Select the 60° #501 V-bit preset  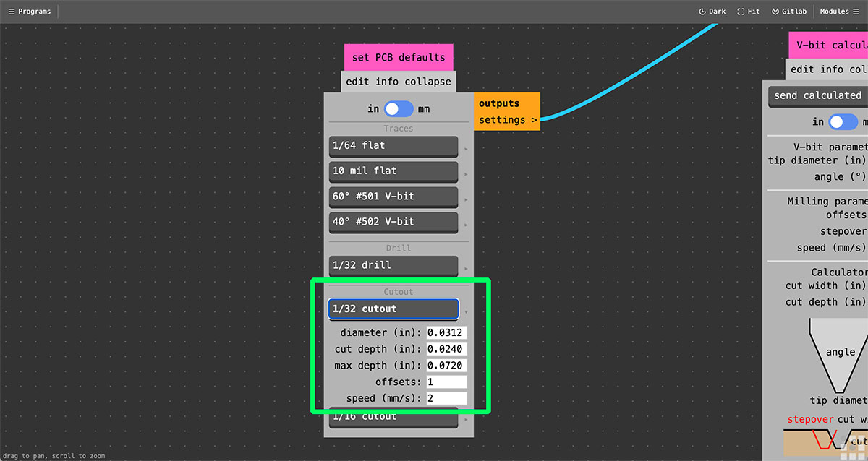tap(393, 197)
